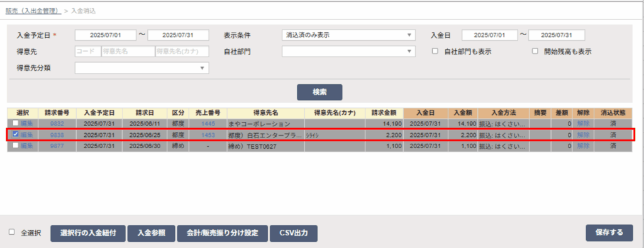Open the 販売（入出金管理） breadcrumb link
The image size is (644, 248).
click(x=33, y=11)
